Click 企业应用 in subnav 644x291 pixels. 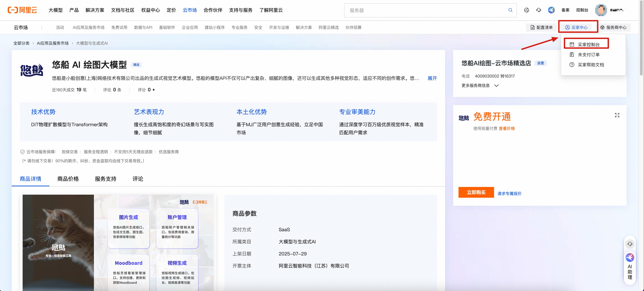coord(190,28)
